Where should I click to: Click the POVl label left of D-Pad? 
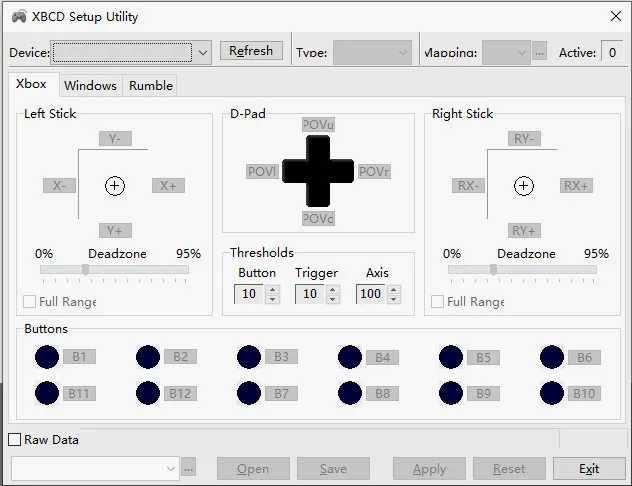coord(262,172)
